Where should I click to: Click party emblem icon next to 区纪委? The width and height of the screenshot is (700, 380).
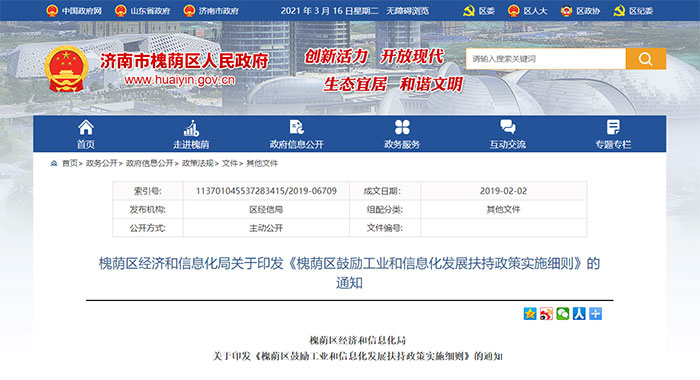(x=619, y=11)
